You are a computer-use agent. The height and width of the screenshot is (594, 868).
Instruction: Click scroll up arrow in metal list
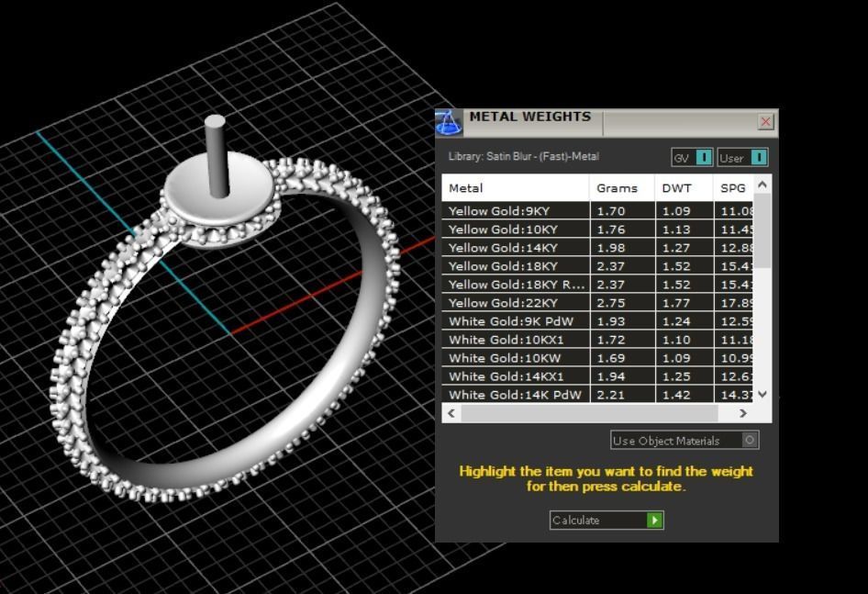[762, 185]
